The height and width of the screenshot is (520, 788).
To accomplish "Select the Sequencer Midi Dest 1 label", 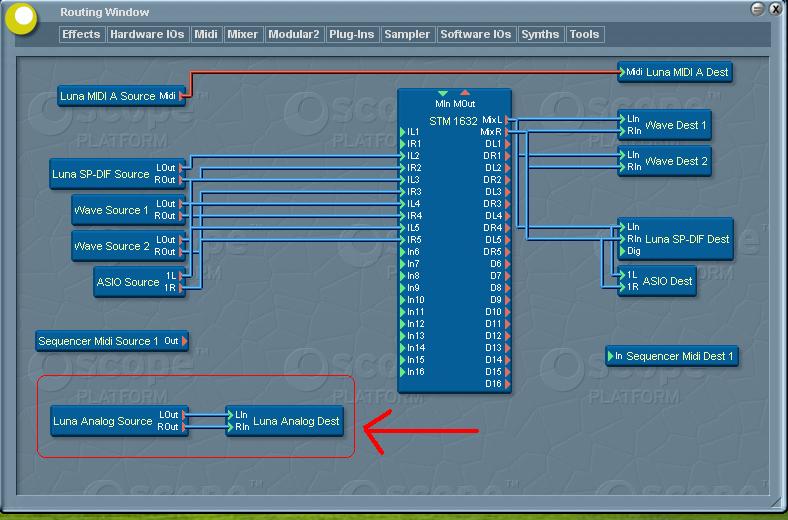I will coord(679,356).
